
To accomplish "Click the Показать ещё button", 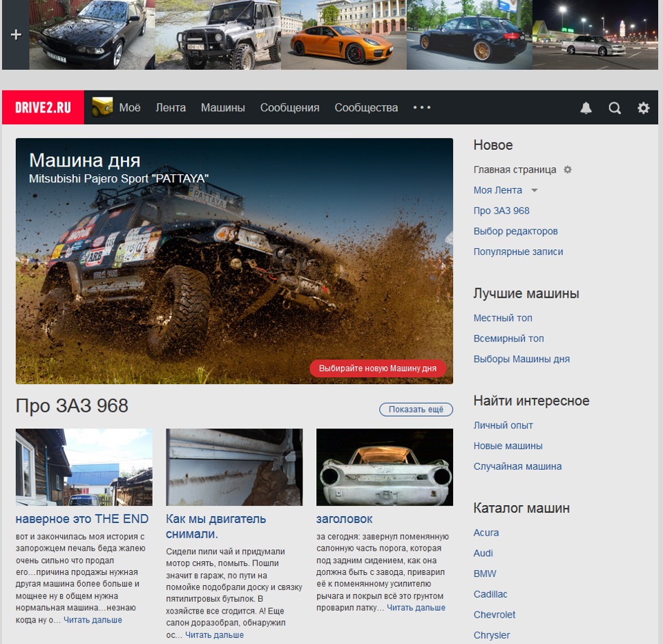I will coord(416,409).
